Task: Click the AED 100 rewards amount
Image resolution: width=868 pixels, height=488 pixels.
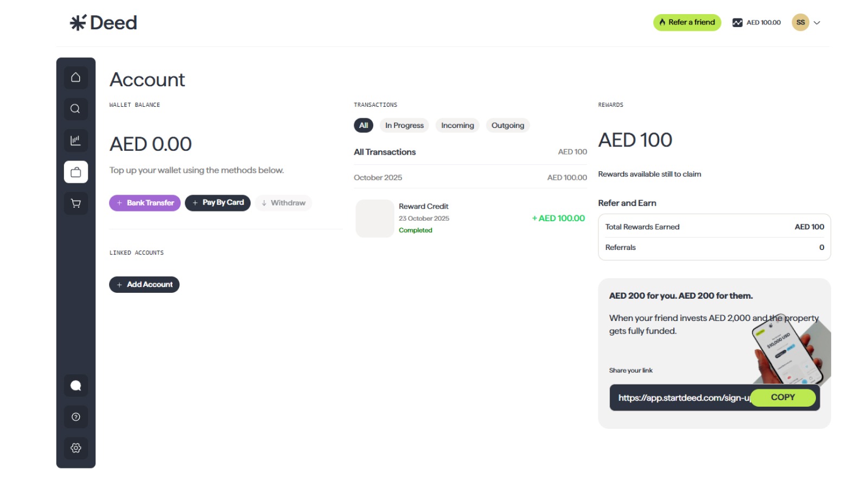Action: pyautogui.click(x=635, y=140)
